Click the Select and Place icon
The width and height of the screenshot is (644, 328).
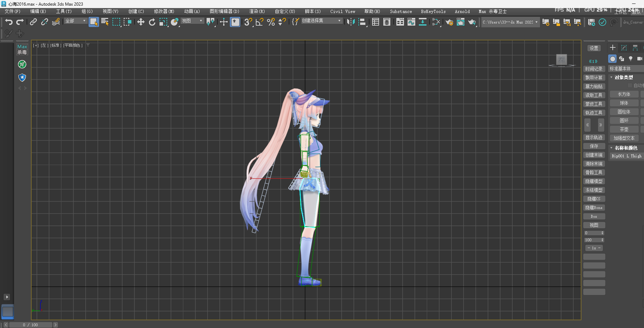[175, 22]
